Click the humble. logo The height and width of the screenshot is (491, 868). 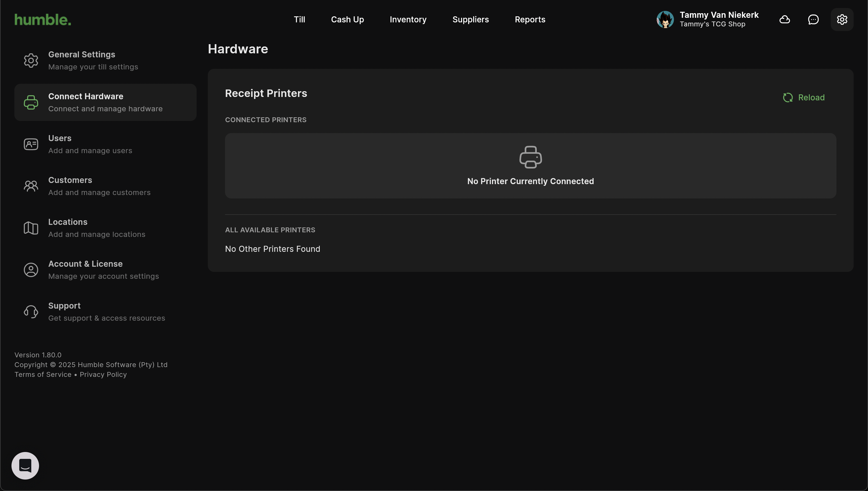click(43, 20)
